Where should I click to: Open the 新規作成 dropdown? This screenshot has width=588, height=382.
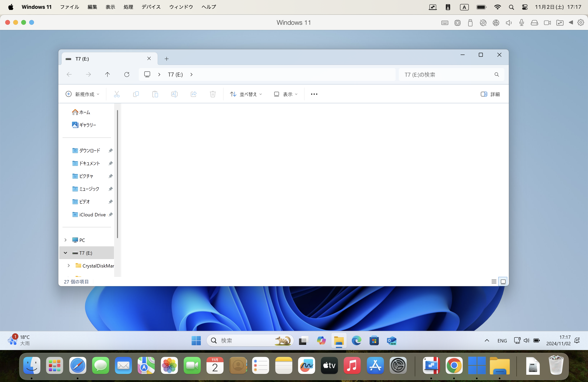(x=83, y=94)
